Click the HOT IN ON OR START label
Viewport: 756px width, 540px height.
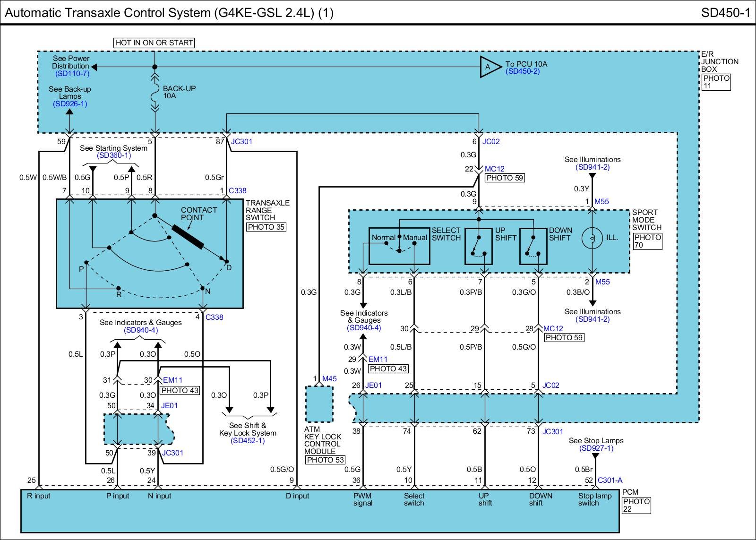coord(154,43)
